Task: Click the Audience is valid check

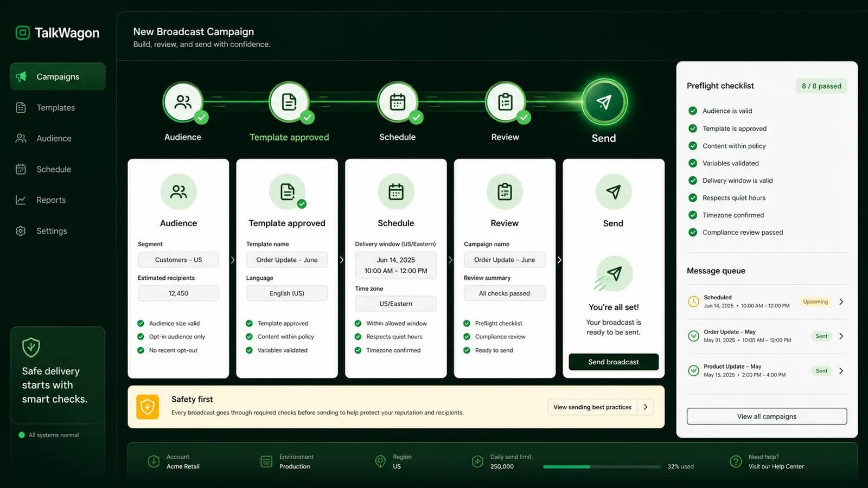Action: tap(693, 111)
